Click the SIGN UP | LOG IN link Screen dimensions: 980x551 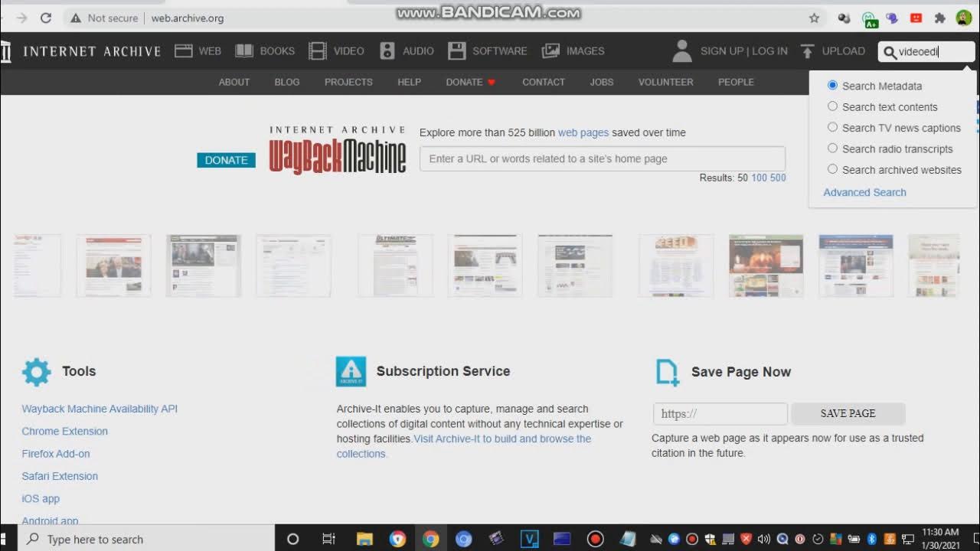click(743, 51)
